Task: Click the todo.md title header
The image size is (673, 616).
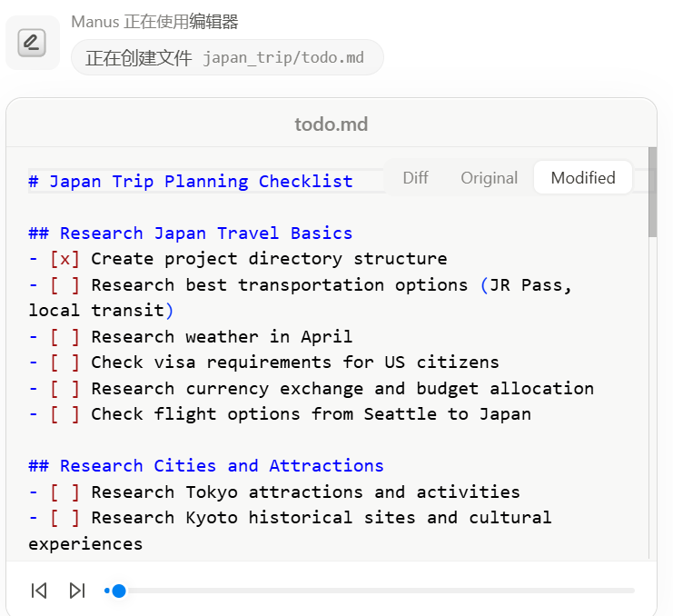Action: [331, 124]
